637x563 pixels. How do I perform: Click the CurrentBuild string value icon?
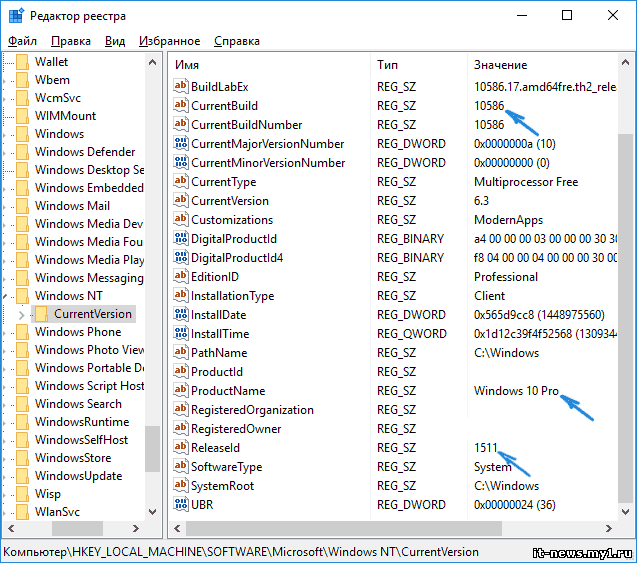[x=180, y=105]
